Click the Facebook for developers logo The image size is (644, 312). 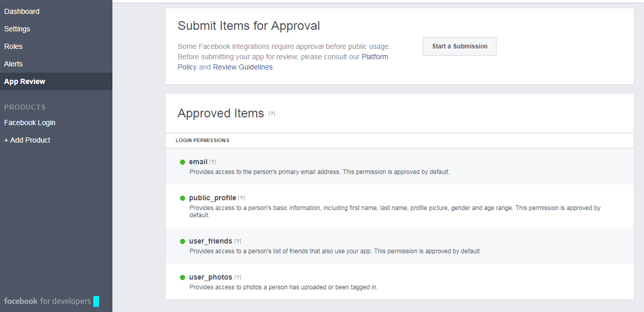pos(47,301)
